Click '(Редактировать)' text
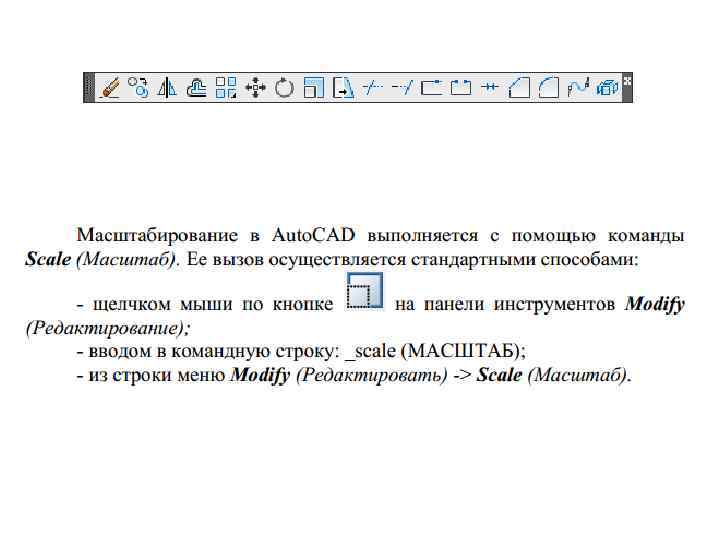This screenshot has width=720, height=540. [x=371, y=376]
